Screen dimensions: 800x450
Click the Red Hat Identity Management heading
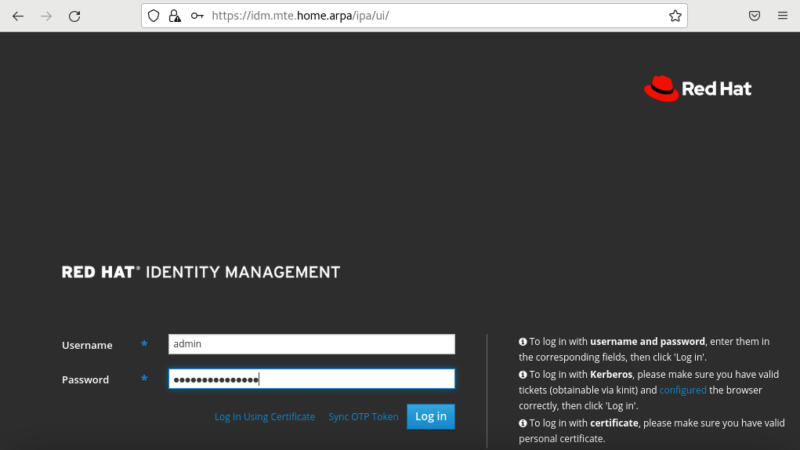[201, 272]
